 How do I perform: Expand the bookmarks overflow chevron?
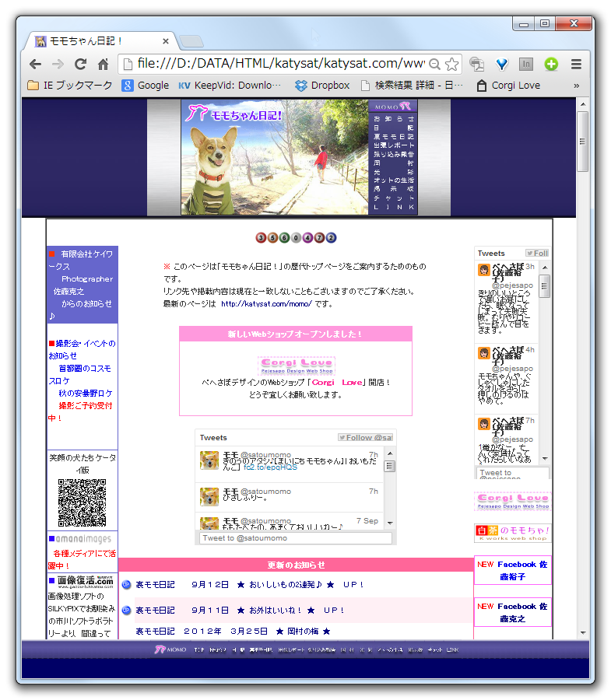pyautogui.click(x=576, y=86)
